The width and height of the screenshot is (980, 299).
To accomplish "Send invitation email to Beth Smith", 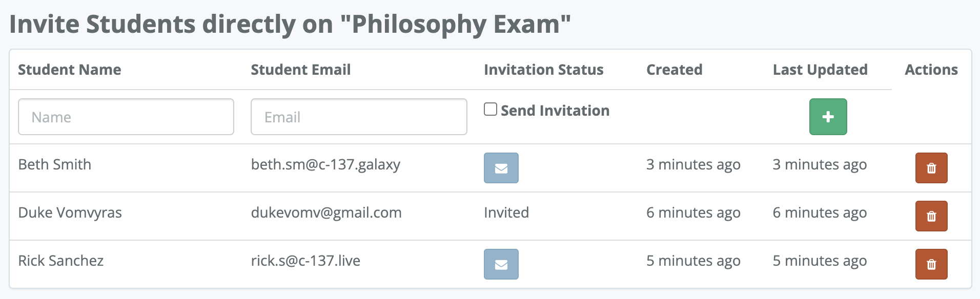I will (x=501, y=168).
